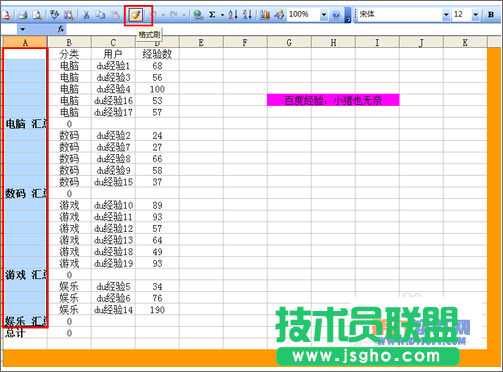Click cell containing du经验16
This screenshot has height=372, width=503.
click(x=113, y=101)
